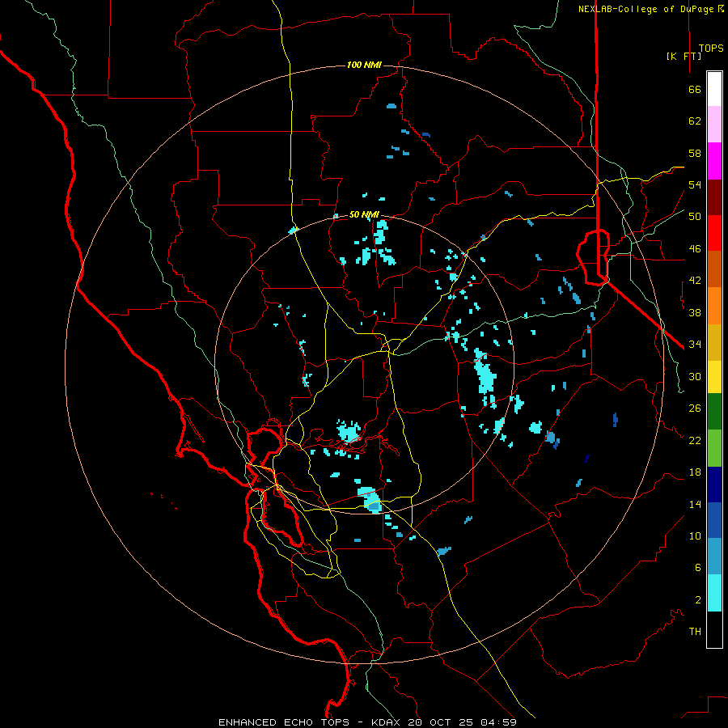Click the navy 18 kft legend swatch
This screenshot has height=728, width=728.
[x=714, y=485]
